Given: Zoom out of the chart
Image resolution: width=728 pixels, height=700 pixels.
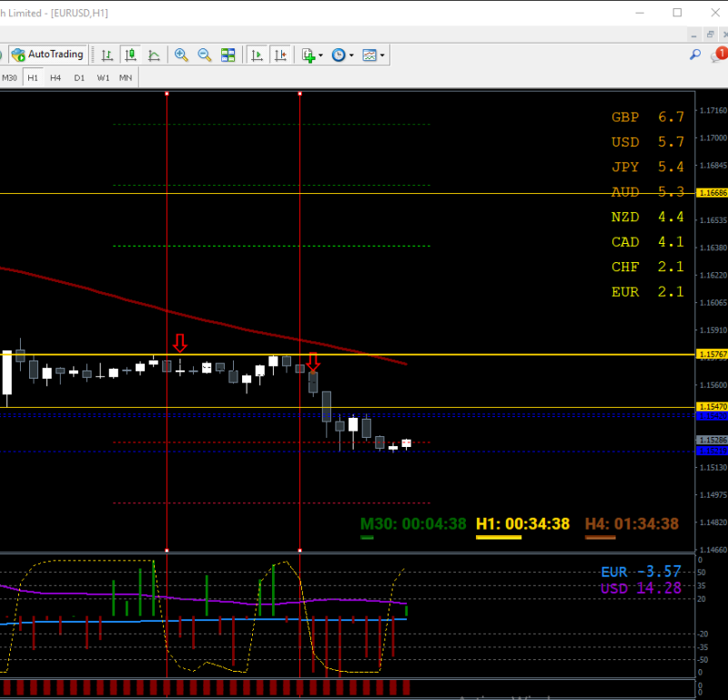Looking at the screenshot, I should tap(203, 55).
